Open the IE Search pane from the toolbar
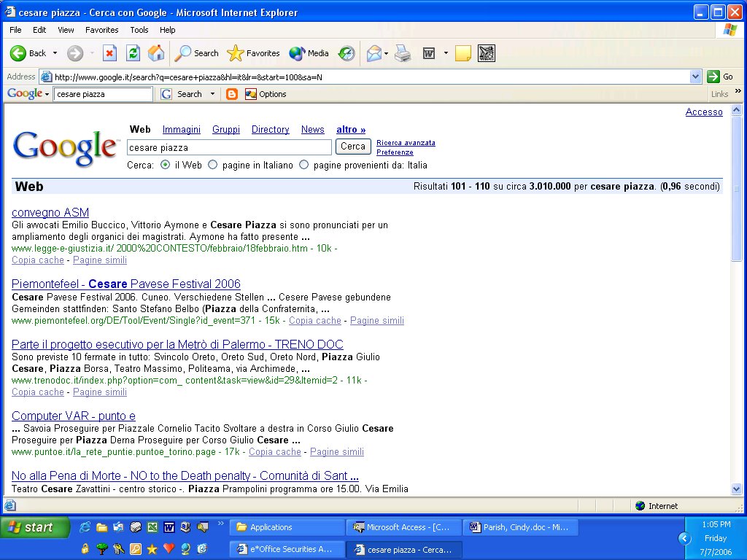The image size is (747, 560). point(197,53)
